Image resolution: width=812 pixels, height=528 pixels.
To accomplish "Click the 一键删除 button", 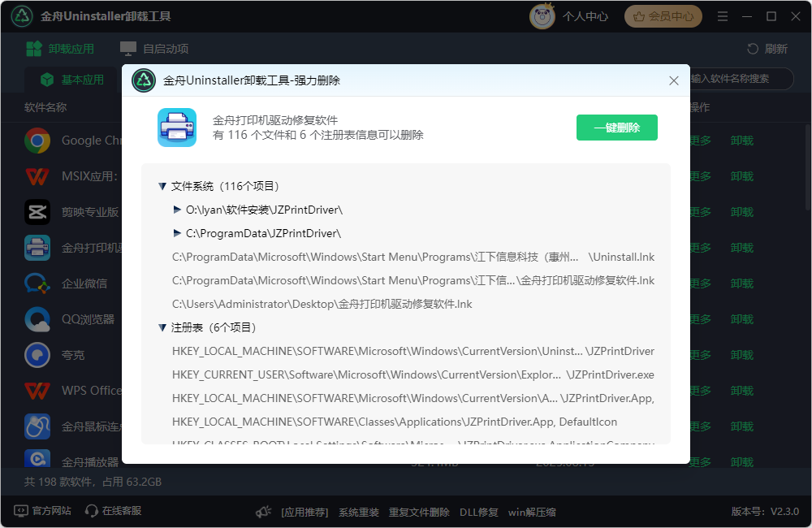I will 617,128.
